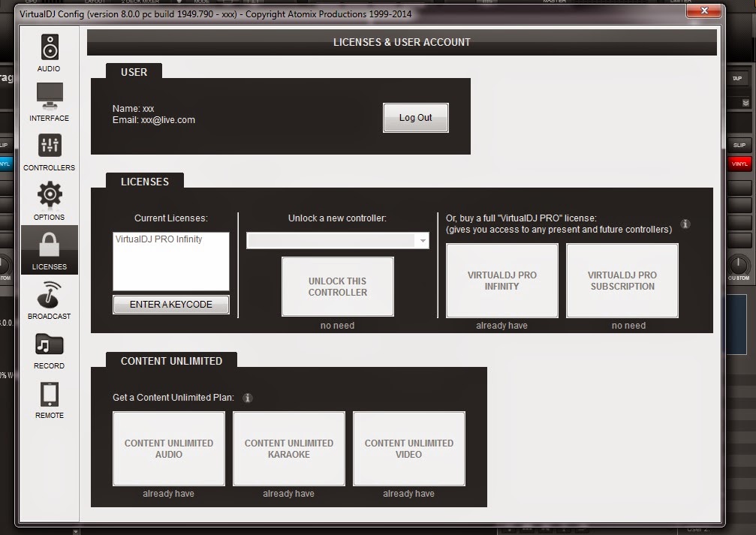Click the TAP button in main window
This screenshot has height=535, width=756.
click(x=738, y=78)
